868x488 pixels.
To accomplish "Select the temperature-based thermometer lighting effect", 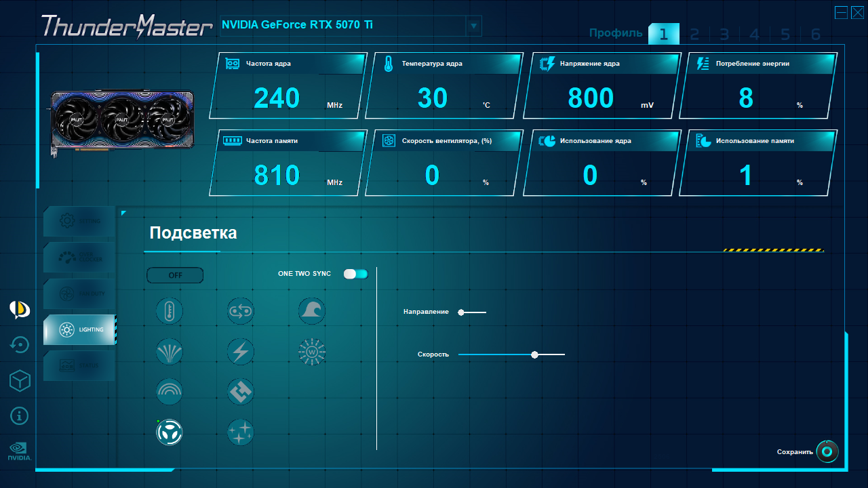I will 170,312.
